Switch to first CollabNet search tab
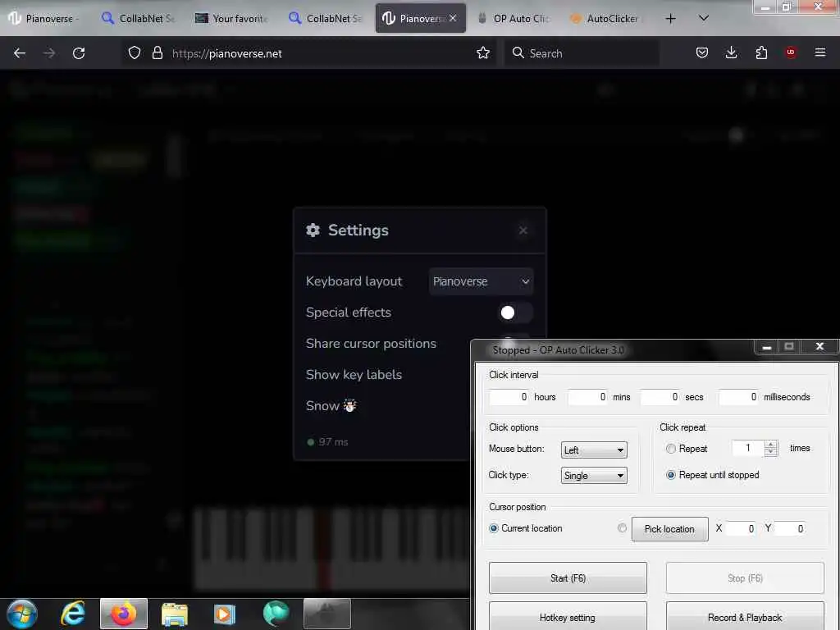Image resolution: width=840 pixels, height=630 pixels. tap(139, 19)
